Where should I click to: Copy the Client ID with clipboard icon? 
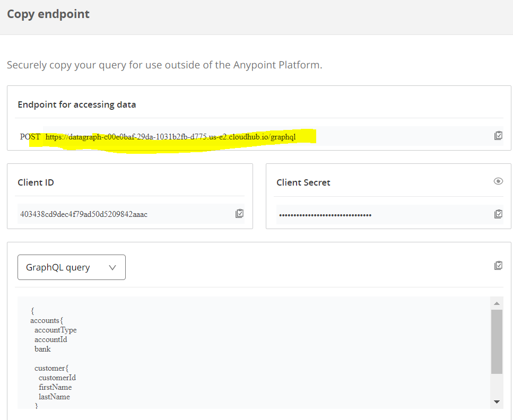(x=239, y=214)
